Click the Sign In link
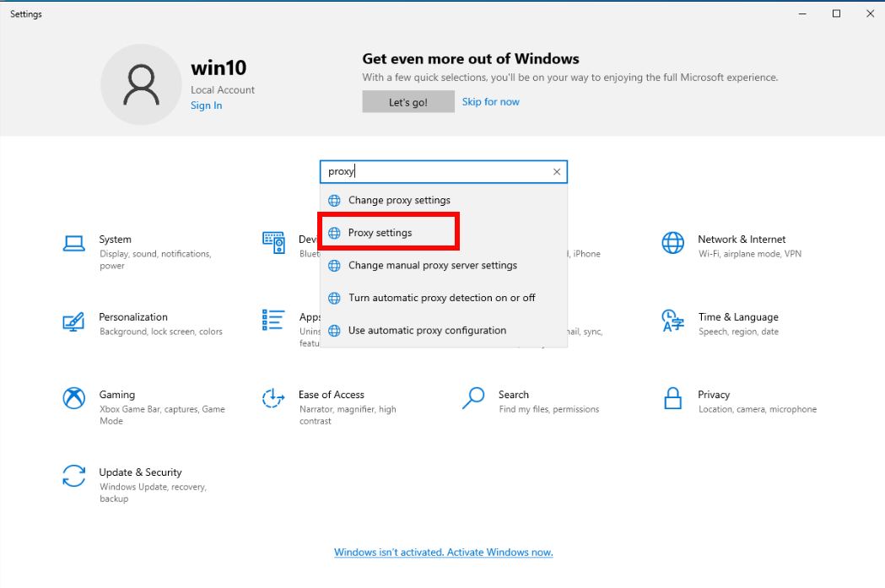The width and height of the screenshot is (885, 588). pos(206,105)
